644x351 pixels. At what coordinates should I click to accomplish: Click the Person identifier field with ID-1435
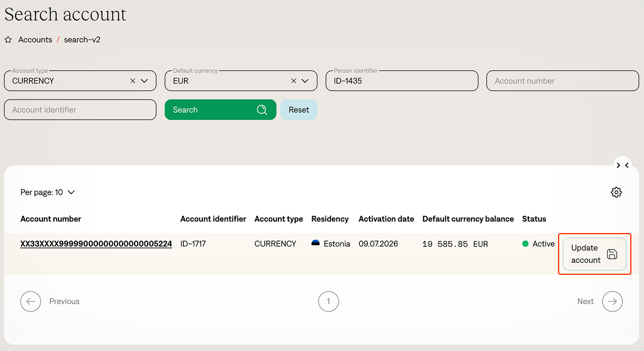pos(402,81)
